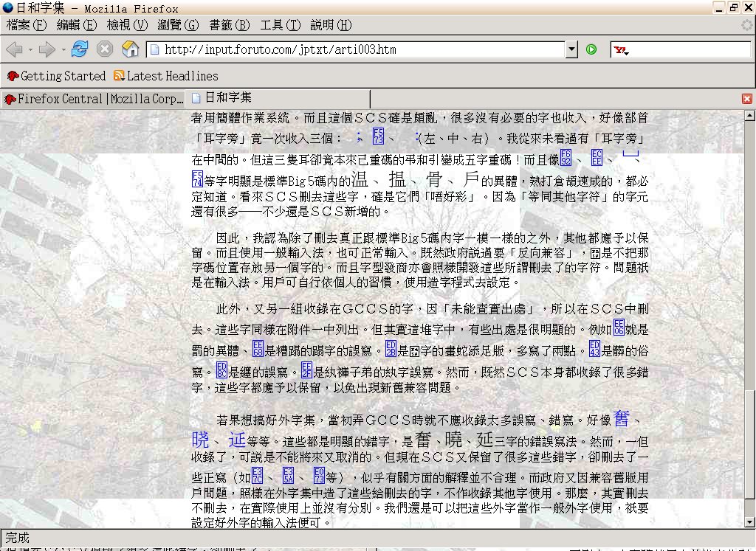Open the Forward button history dropdown

(x=63, y=50)
